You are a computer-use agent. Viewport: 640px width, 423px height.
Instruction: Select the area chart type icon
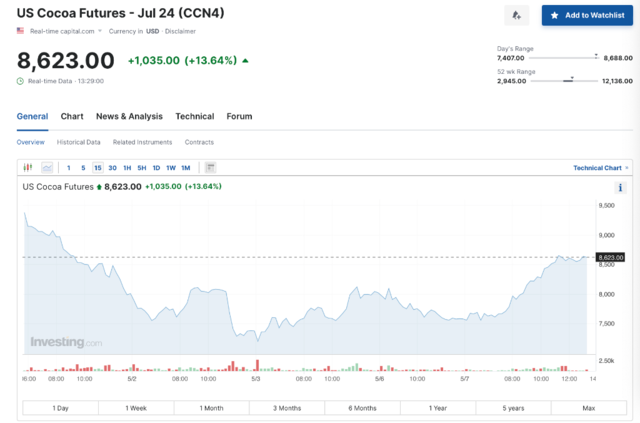tap(47, 167)
